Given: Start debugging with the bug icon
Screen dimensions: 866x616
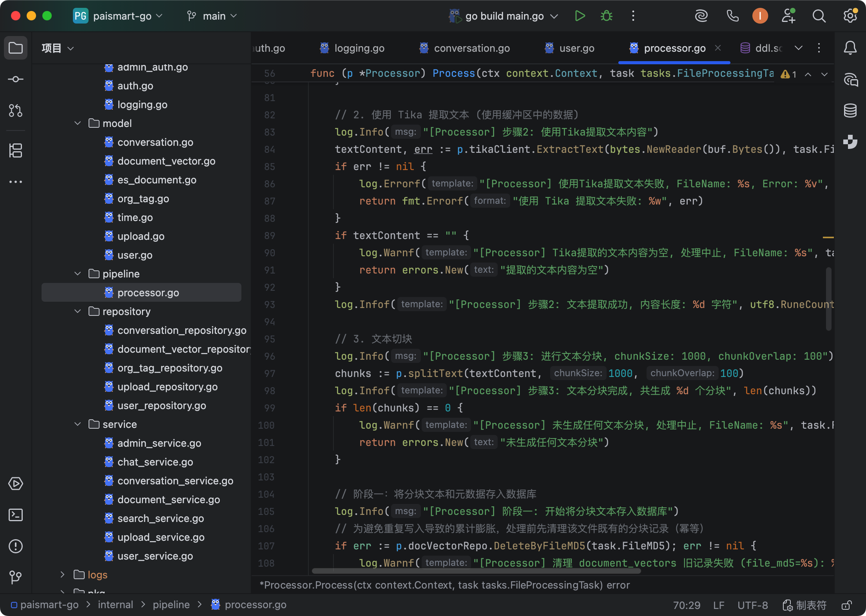Looking at the screenshot, I should [x=606, y=16].
